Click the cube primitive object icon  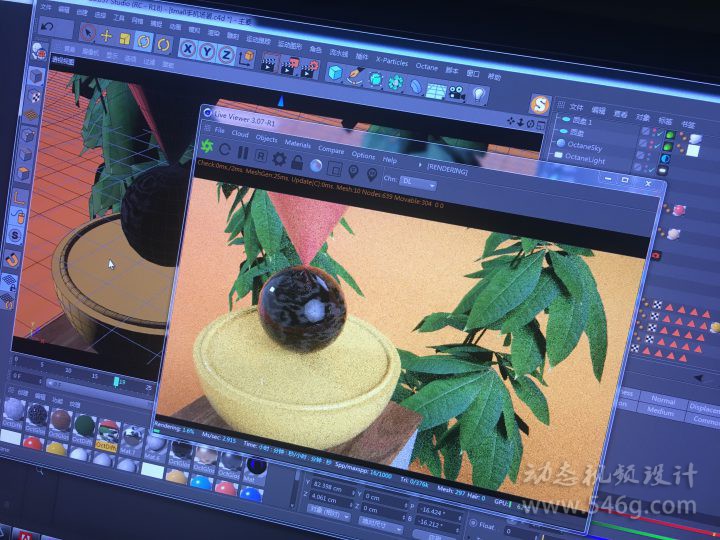[336, 71]
